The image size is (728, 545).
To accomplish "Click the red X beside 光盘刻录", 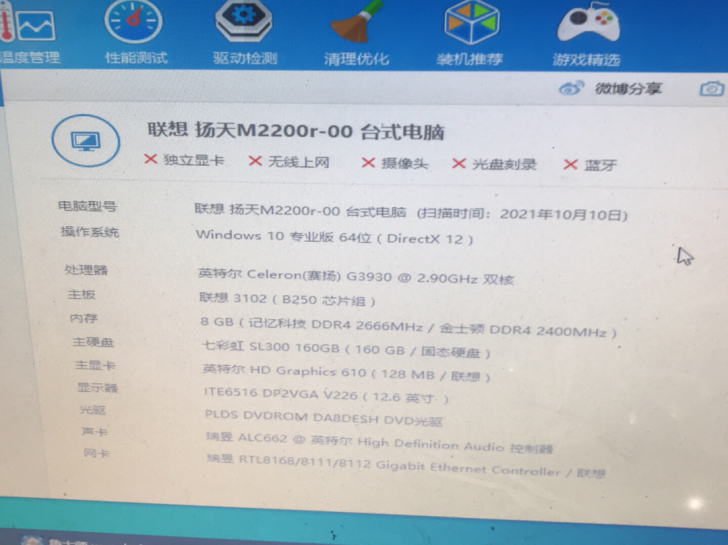I will [x=459, y=163].
